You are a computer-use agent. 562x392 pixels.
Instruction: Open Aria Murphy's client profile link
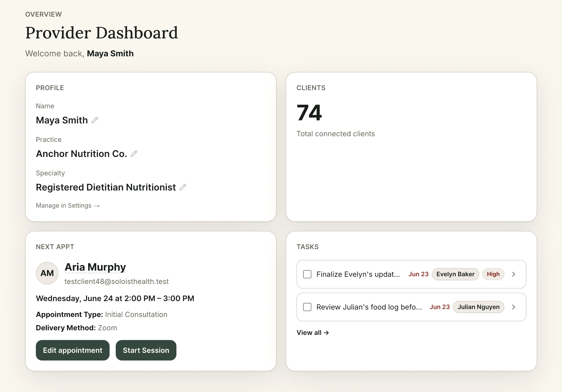(95, 267)
